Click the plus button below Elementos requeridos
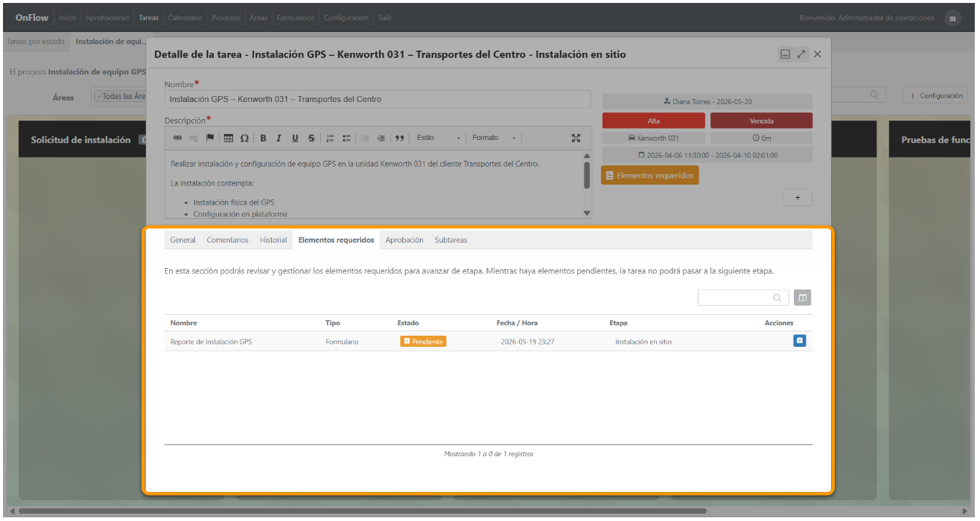 point(798,197)
